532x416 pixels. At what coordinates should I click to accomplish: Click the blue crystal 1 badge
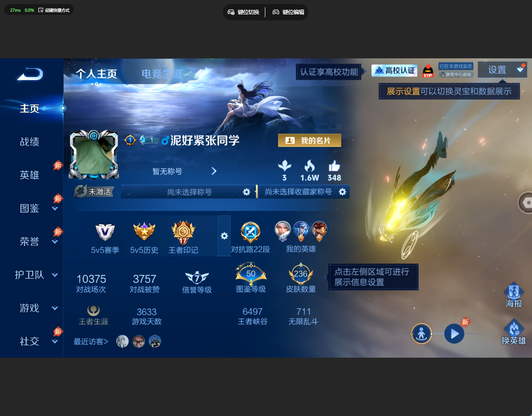[x=148, y=139]
